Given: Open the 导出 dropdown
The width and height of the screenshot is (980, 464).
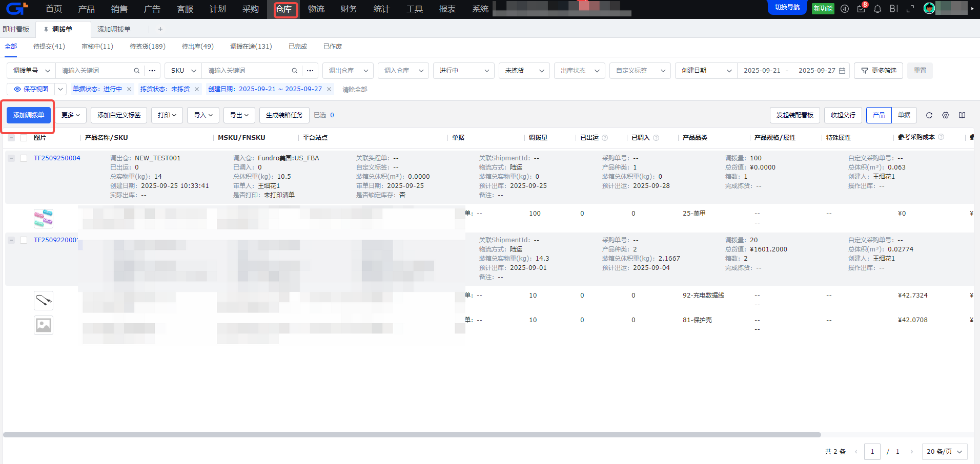Looking at the screenshot, I should [239, 115].
